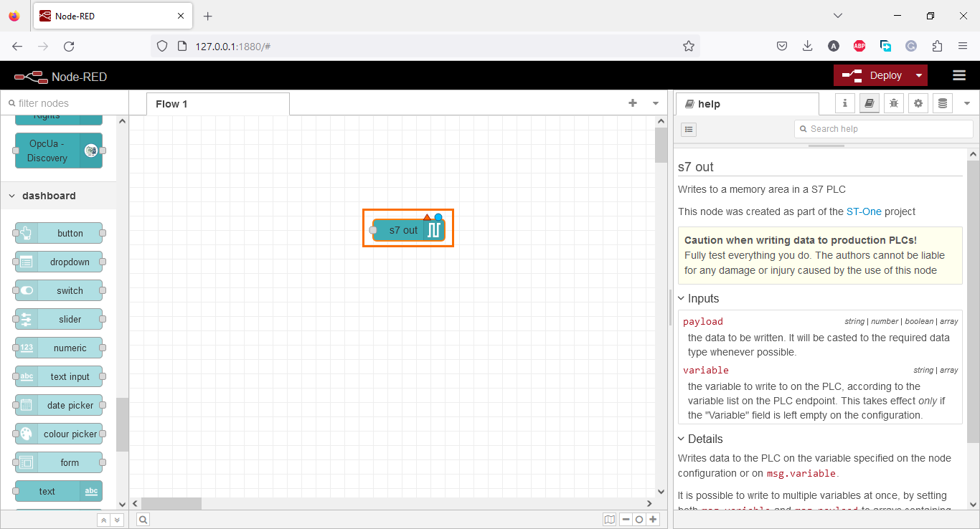
Task: Reload the current browser page
Action: pyautogui.click(x=69, y=46)
